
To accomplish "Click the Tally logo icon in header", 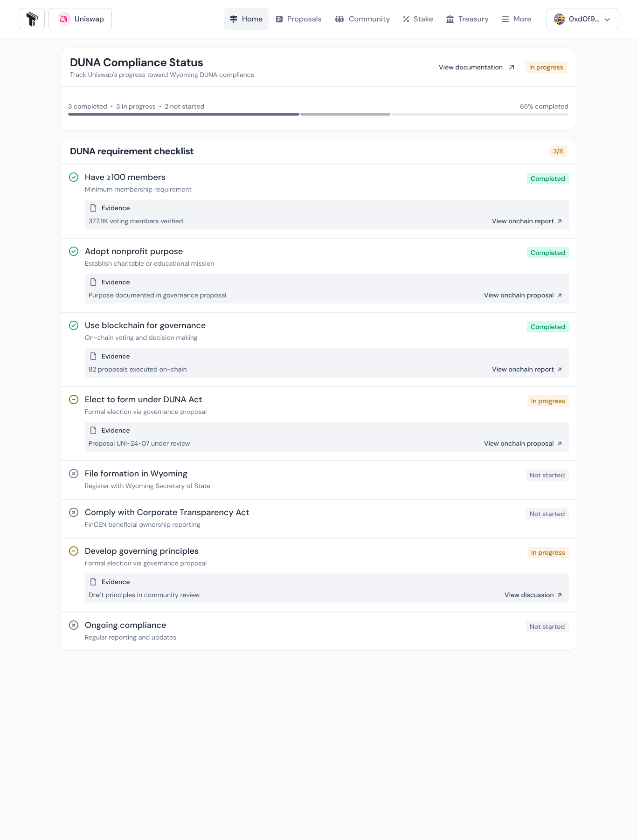I will [x=32, y=19].
